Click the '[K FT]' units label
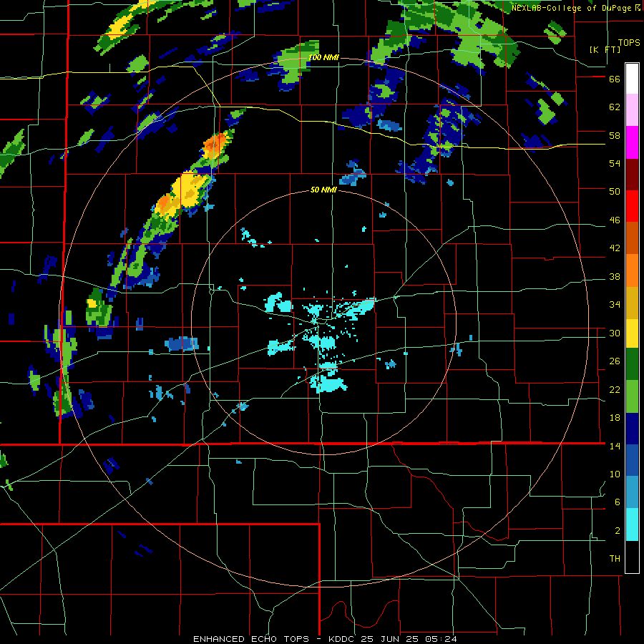 click(605, 49)
